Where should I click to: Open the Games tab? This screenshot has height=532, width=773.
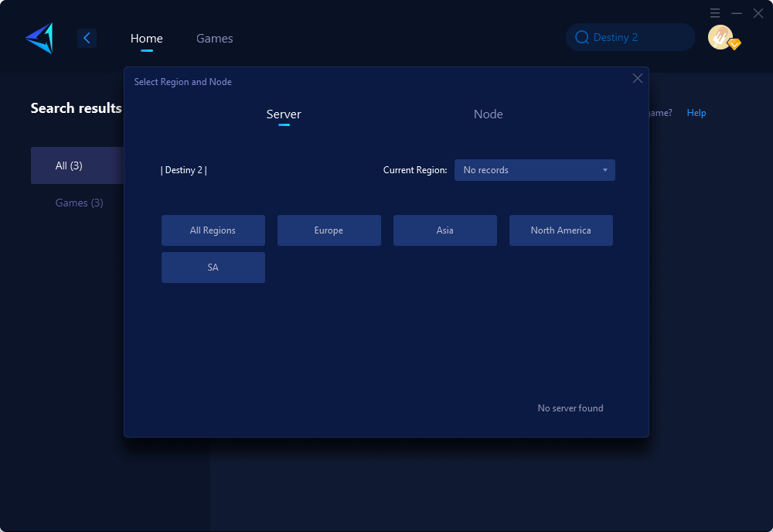pyautogui.click(x=214, y=39)
